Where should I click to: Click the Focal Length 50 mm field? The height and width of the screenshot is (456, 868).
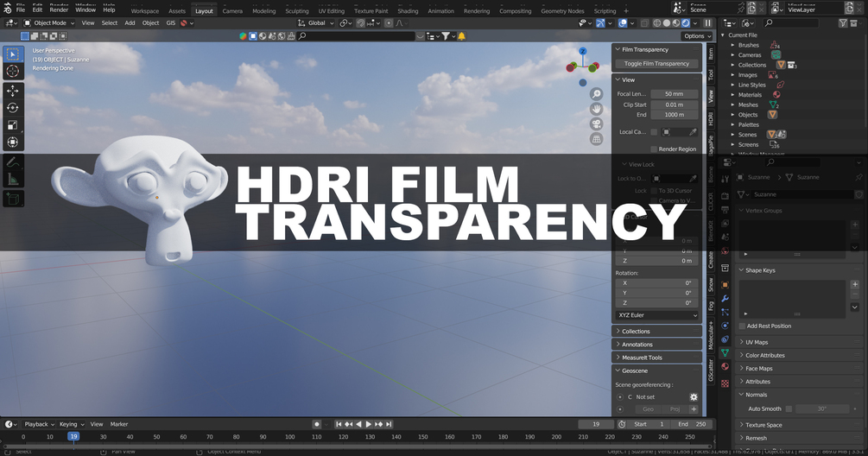pyautogui.click(x=675, y=94)
